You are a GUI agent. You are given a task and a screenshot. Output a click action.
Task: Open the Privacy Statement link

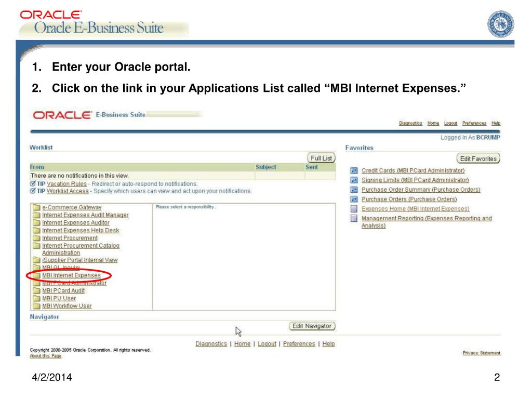tap(482, 353)
